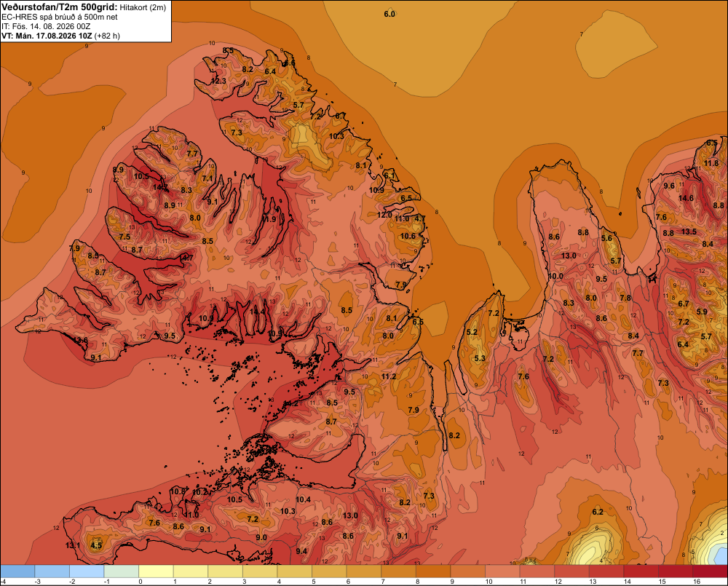Click the legend swatch between -4 and -3
728x586 pixels.
coord(17,571)
